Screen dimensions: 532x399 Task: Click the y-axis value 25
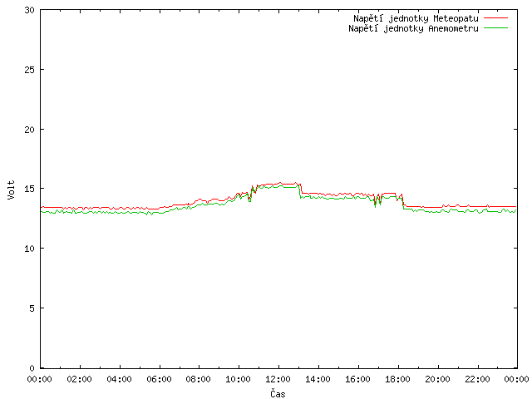tap(30, 70)
